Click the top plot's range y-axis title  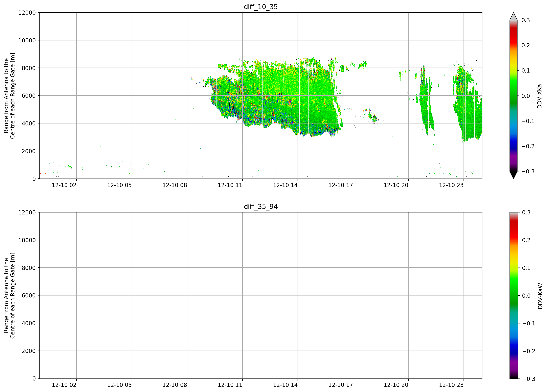[9, 96]
